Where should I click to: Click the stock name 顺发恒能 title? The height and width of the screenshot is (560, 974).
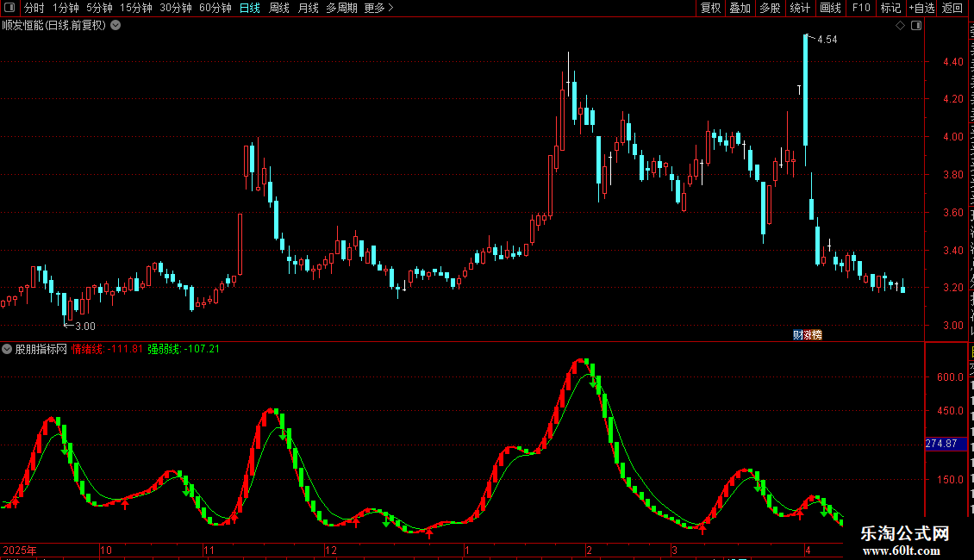coord(54,26)
